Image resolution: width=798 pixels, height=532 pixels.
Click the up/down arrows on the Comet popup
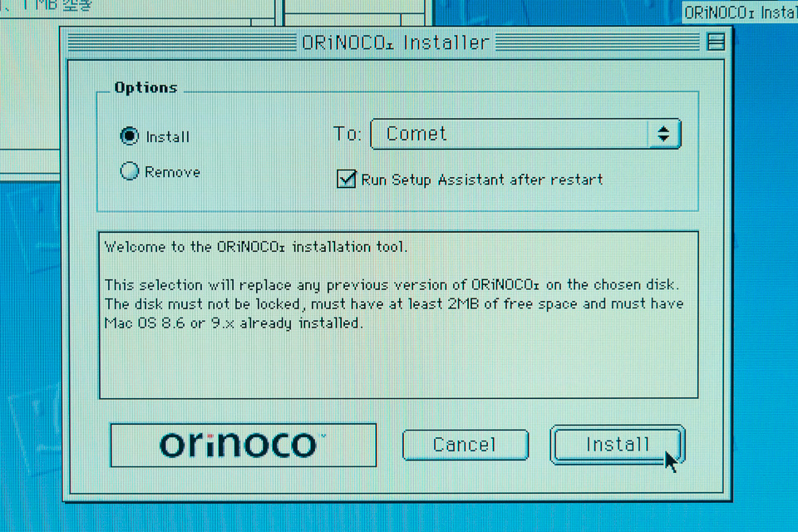(x=663, y=134)
